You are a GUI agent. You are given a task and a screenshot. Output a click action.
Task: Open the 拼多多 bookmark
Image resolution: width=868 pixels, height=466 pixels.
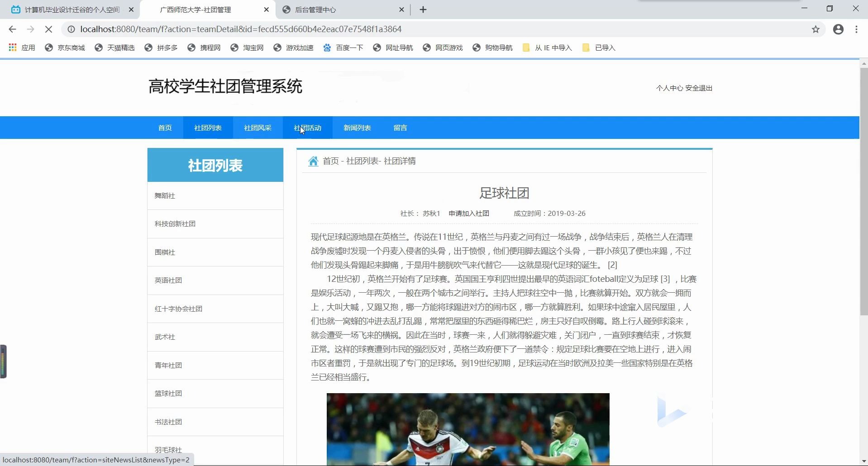[167, 48]
